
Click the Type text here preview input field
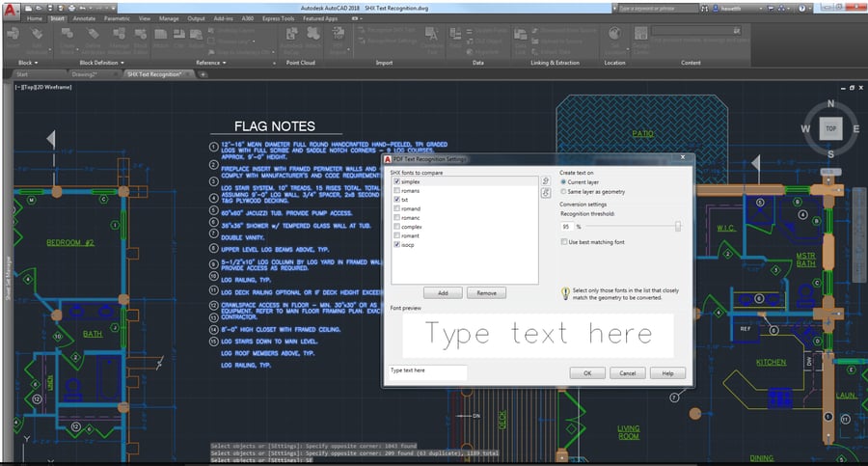click(x=428, y=370)
